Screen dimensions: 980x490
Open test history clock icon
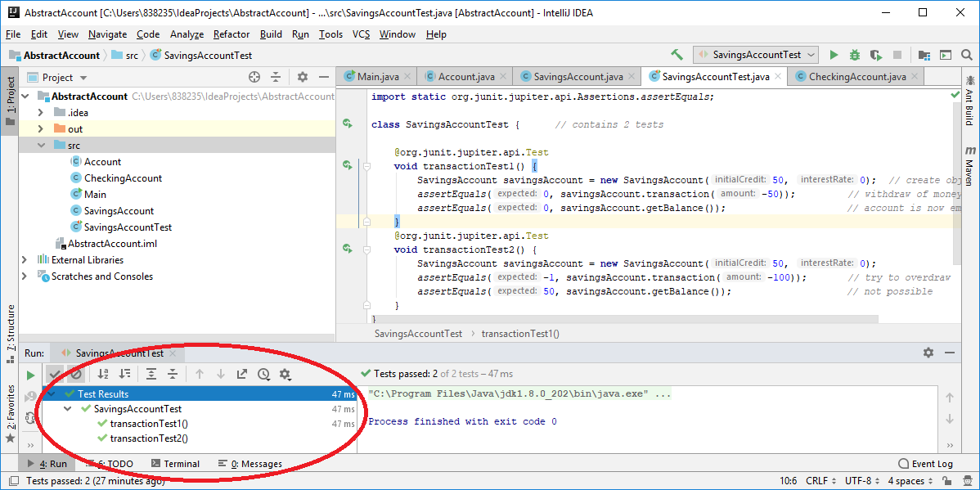click(263, 375)
